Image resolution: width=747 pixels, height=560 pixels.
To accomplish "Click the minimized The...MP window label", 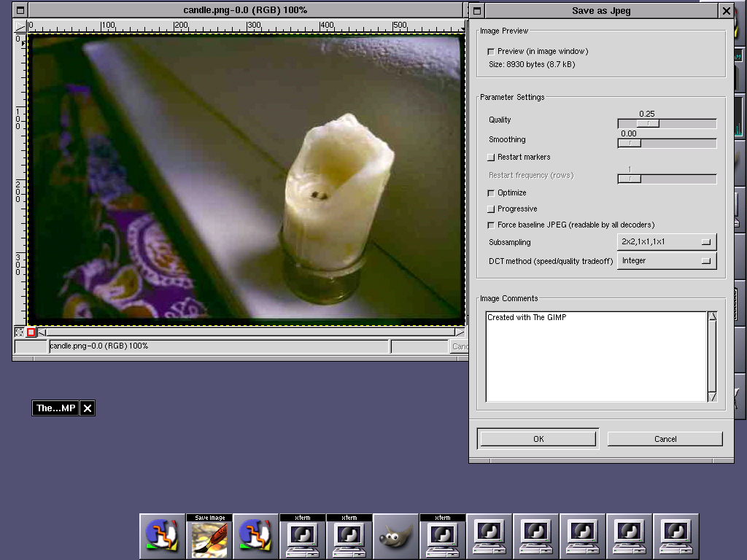I will (55, 408).
